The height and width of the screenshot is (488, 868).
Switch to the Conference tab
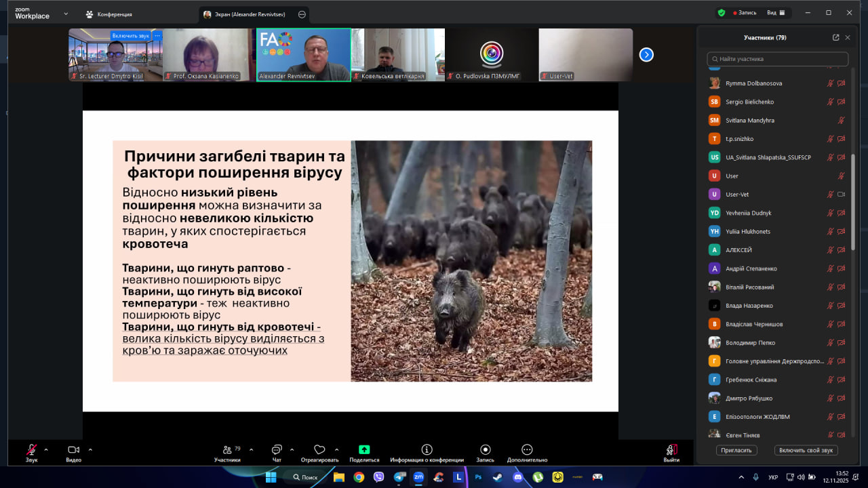click(108, 14)
